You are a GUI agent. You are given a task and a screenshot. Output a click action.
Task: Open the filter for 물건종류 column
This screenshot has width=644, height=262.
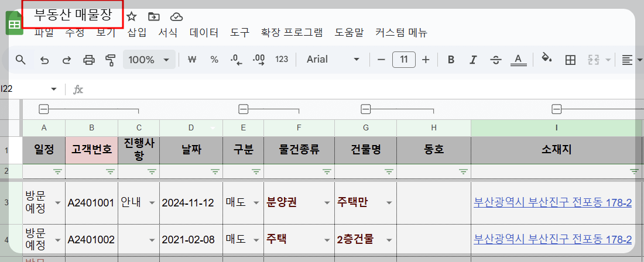[x=327, y=171]
